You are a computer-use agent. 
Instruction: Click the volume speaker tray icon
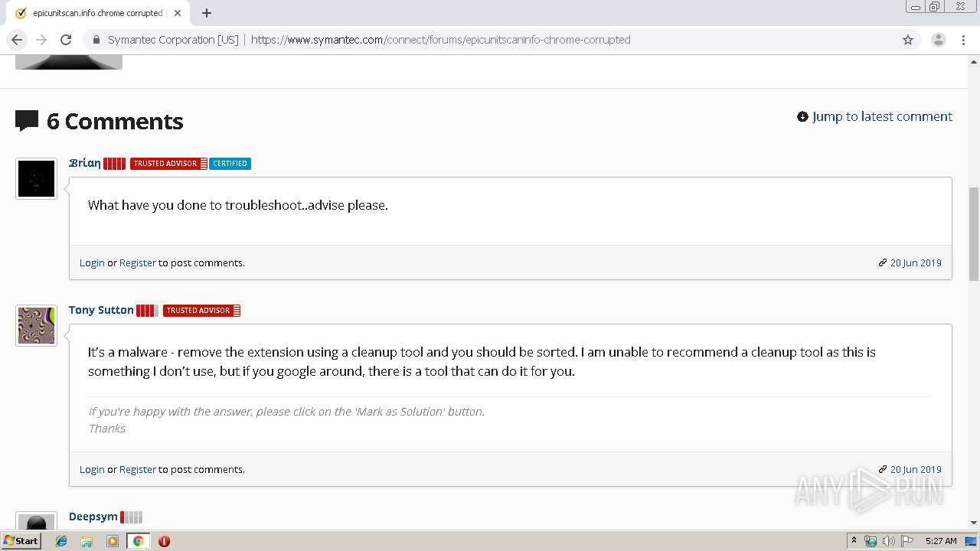(x=888, y=541)
